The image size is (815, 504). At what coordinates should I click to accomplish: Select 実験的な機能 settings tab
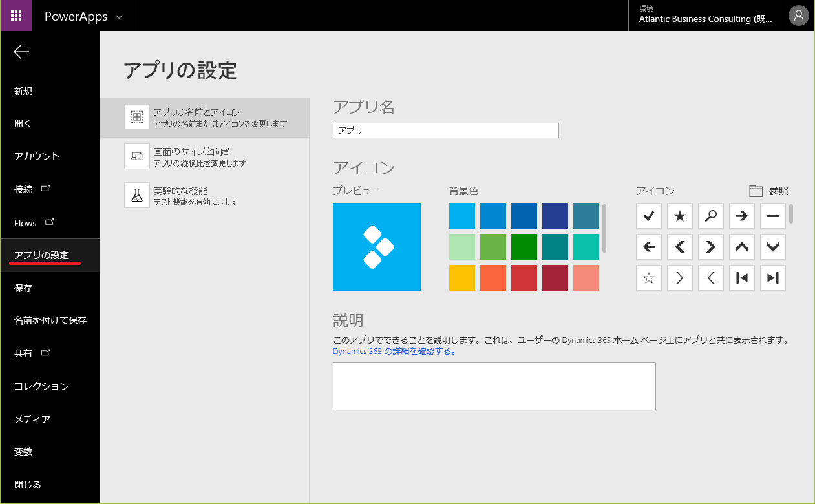(x=205, y=196)
